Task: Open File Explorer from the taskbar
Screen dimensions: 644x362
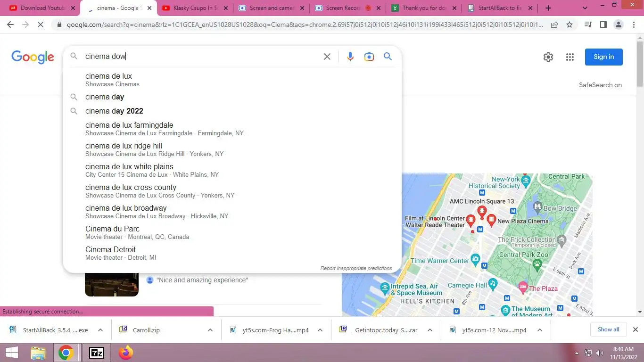Action: [38, 353]
